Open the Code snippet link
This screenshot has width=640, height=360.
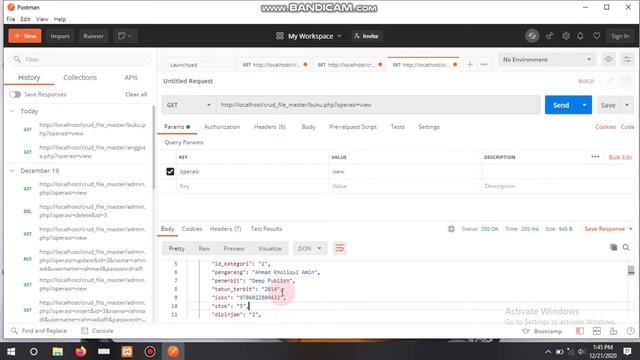tap(627, 127)
